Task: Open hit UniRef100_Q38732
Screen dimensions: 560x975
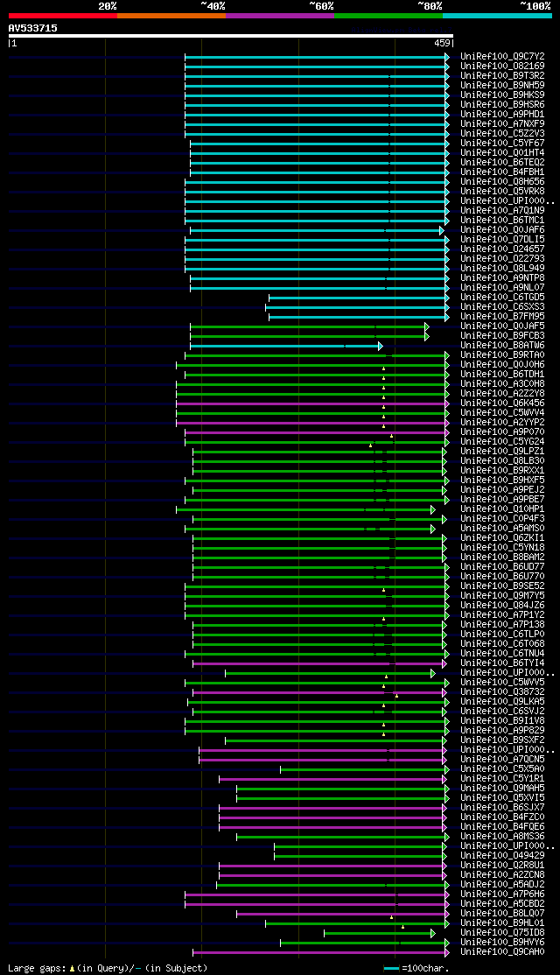Action: 503,692
